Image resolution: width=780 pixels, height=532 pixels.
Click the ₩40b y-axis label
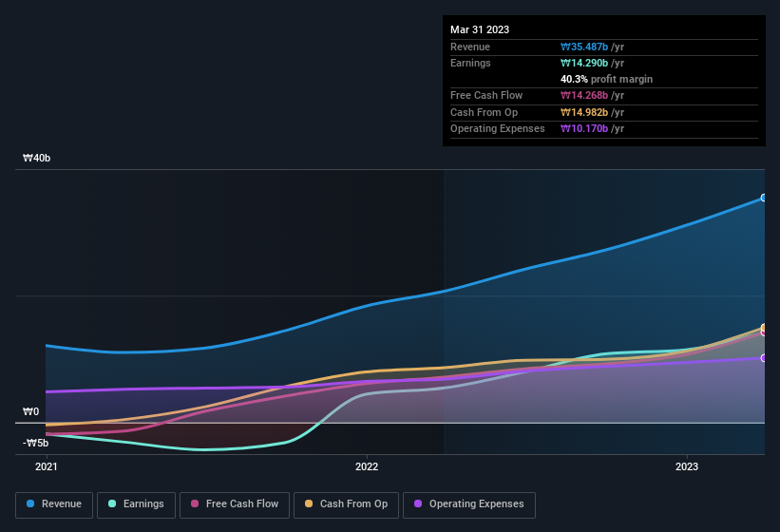click(36, 158)
